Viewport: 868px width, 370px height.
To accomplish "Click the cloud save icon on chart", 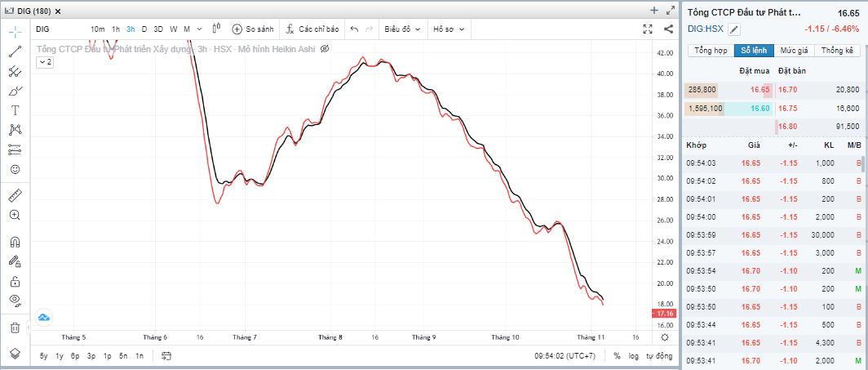I will tap(44, 318).
